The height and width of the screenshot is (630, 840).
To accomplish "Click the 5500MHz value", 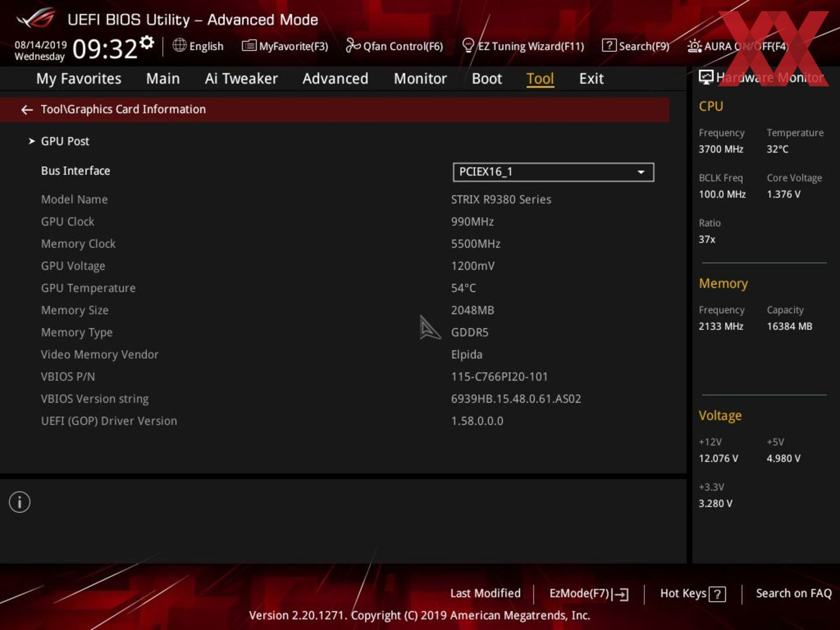I will pos(476,244).
